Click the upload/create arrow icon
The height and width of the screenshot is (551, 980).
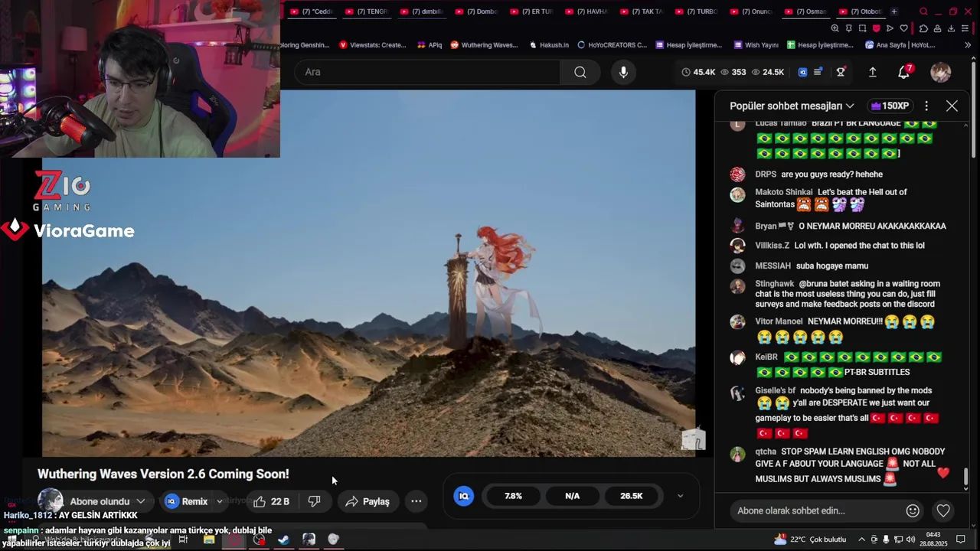(x=872, y=72)
